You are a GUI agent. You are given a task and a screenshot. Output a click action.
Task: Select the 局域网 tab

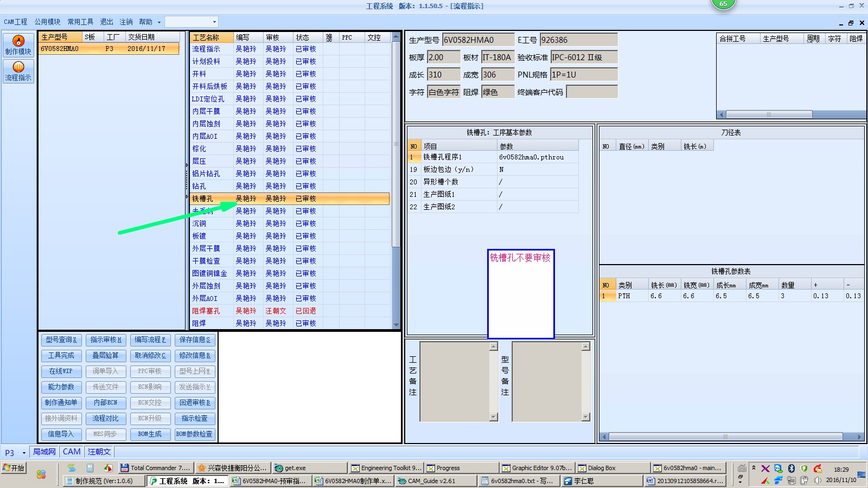click(44, 452)
